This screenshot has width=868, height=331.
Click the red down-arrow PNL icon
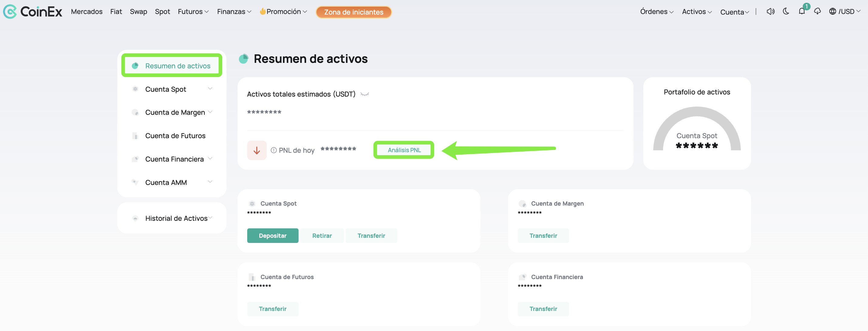tap(257, 150)
